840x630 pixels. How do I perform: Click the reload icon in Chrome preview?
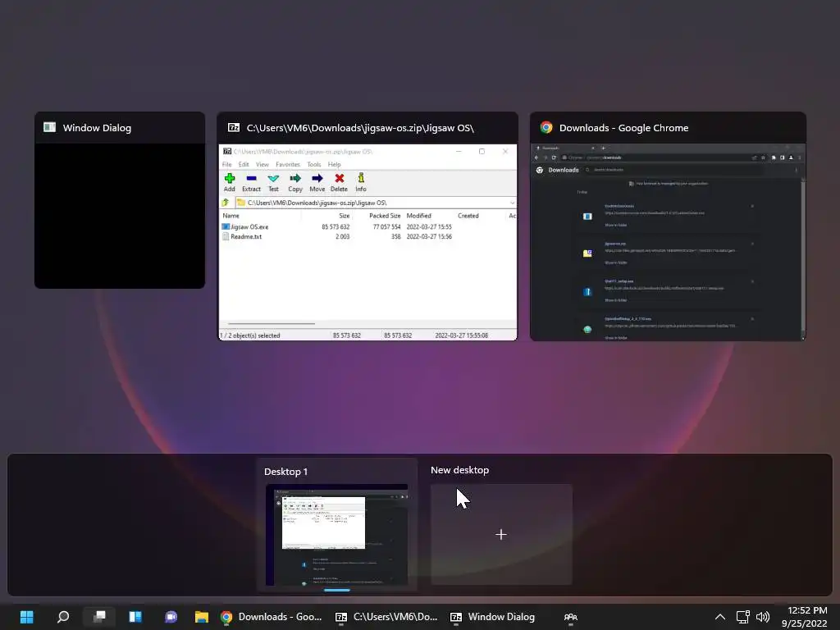pyautogui.click(x=554, y=157)
